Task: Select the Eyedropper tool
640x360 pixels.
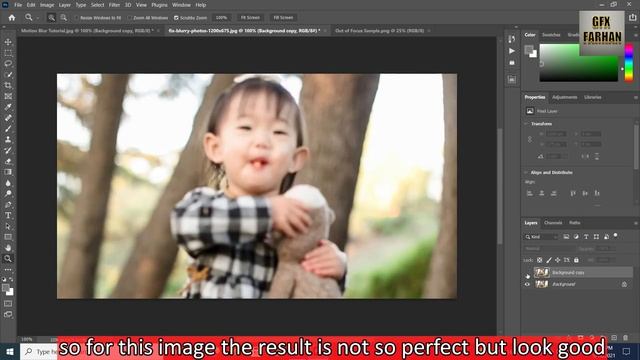Action: (8, 107)
